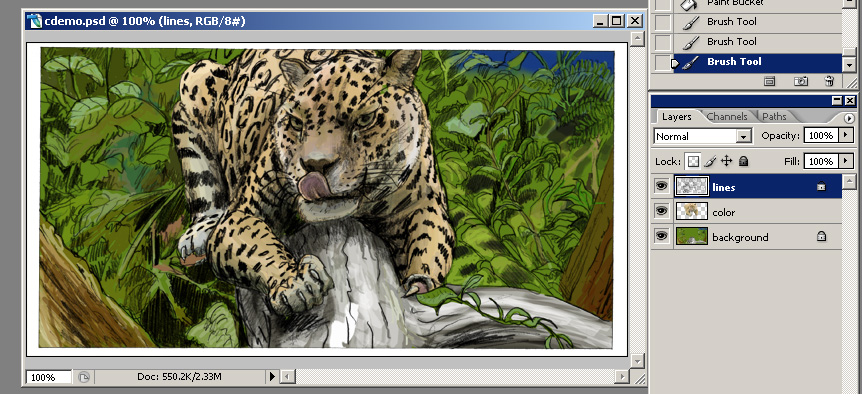Hide the color layer
862x394 pixels.
[x=661, y=211]
